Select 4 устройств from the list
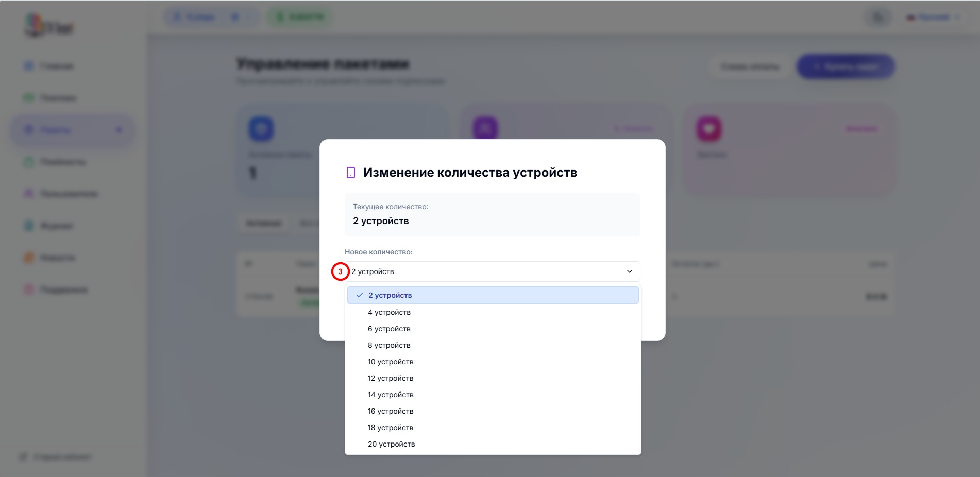 tap(389, 312)
